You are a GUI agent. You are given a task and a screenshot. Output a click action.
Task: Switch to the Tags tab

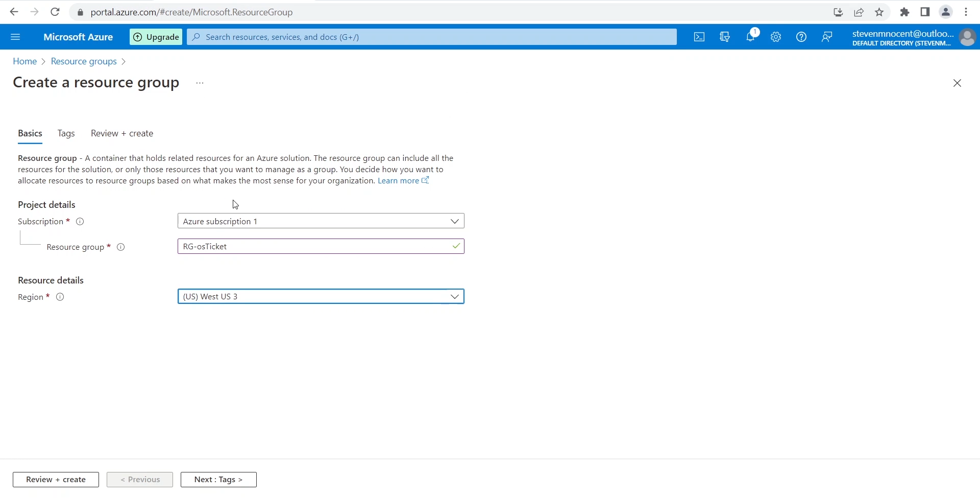[65, 133]
